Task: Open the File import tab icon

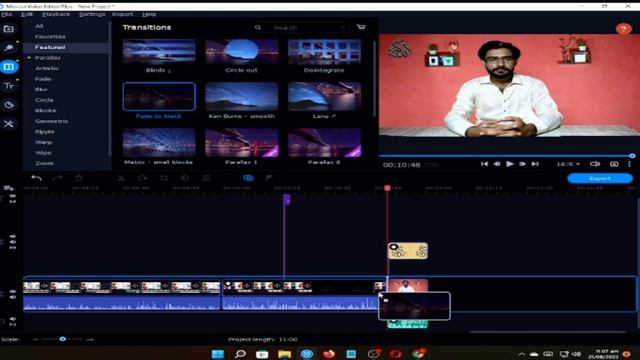Action: click(x=9, y=29)
